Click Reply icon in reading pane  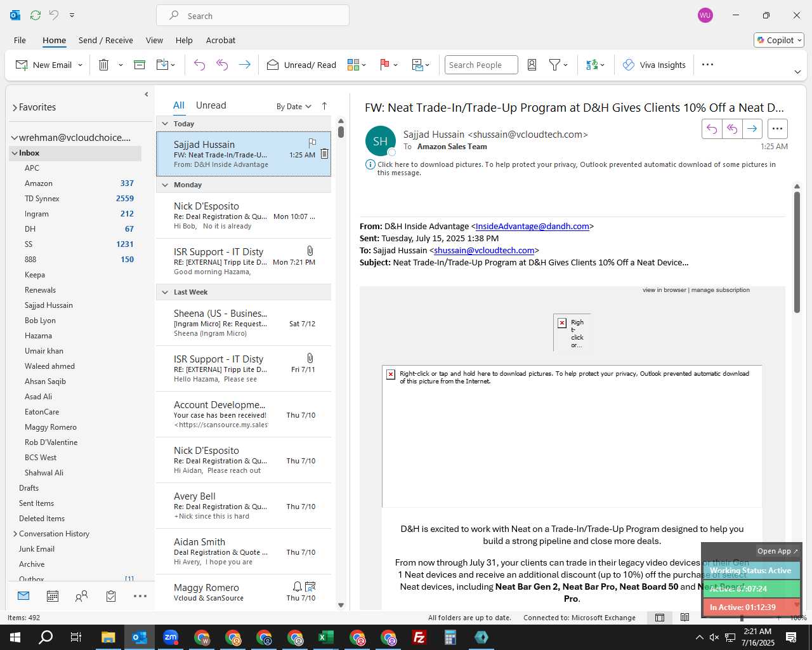[x=712, y=129]
